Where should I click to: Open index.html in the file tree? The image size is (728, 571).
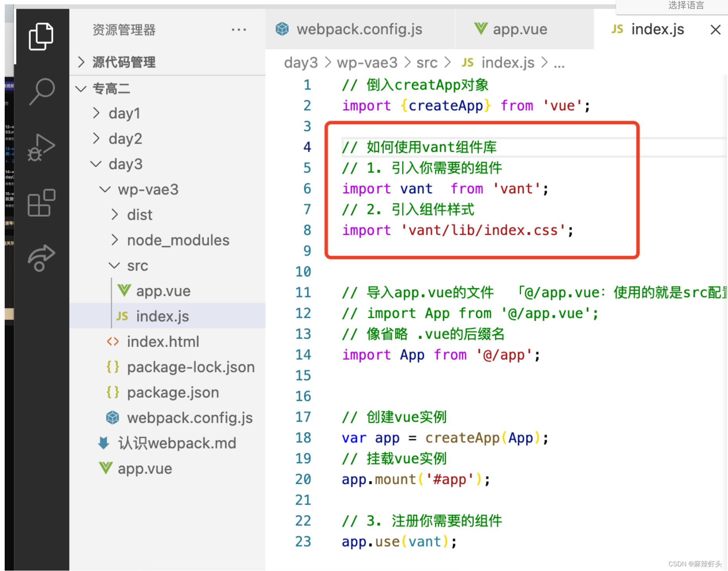pyautogui.click(x=163, y=341)
